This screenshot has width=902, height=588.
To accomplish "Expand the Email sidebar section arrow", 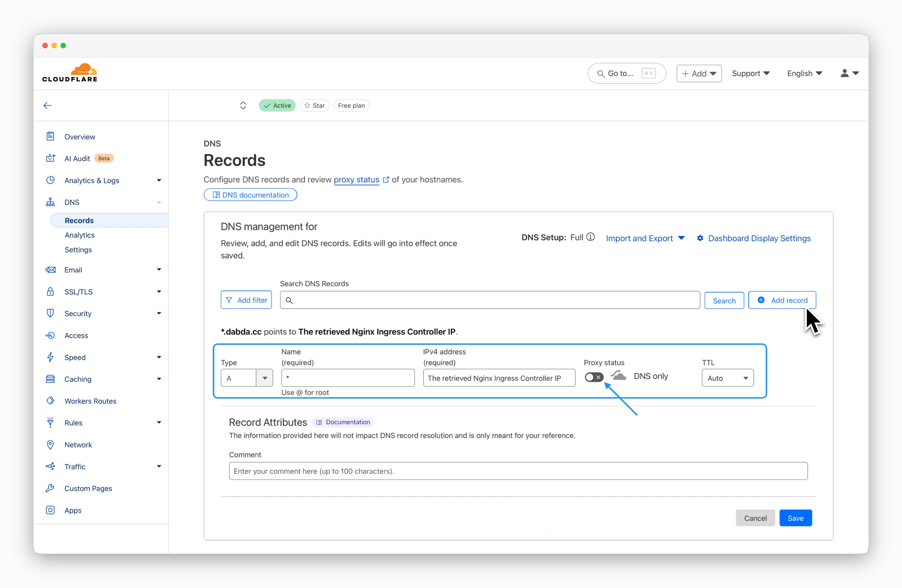I will point(159,269).
